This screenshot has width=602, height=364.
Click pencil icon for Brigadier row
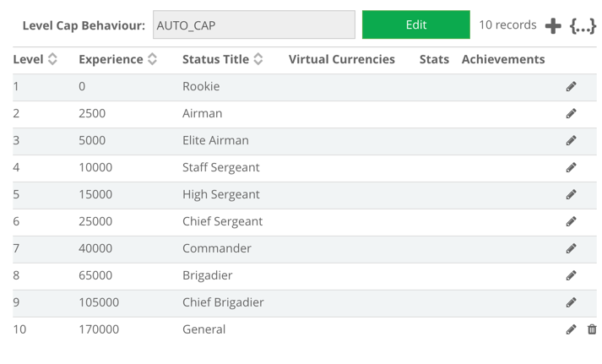571,275
